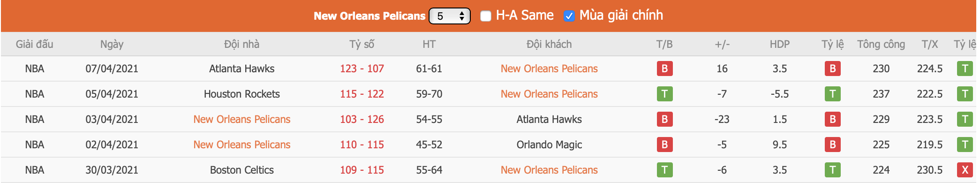Viewport: 980px width, 183px height.
Task: Click the 109 - 115 score link
Action: [362, 170]
